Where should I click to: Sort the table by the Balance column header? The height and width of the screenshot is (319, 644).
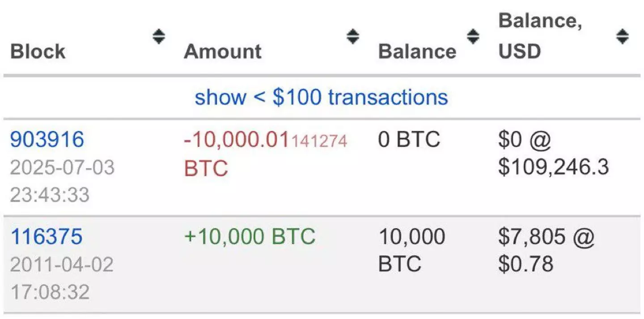pos(417,51)
